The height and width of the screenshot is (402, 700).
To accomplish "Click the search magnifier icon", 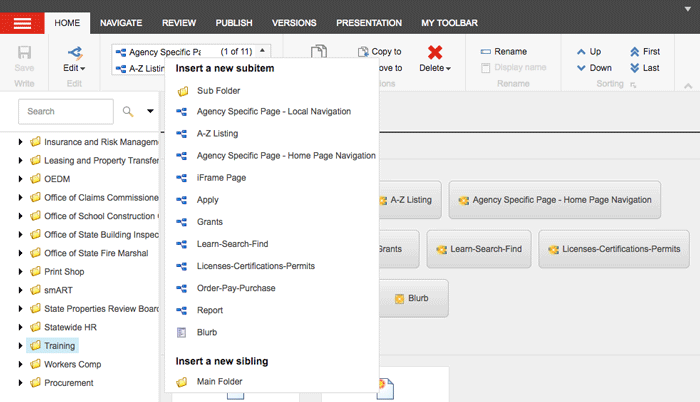I will click(x=128, y=112).
